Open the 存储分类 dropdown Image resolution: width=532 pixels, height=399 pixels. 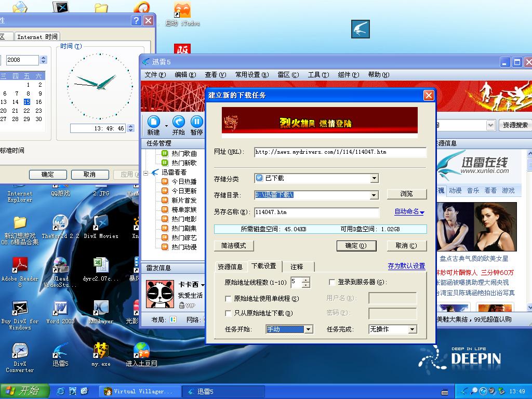click(x=374, y=178)
